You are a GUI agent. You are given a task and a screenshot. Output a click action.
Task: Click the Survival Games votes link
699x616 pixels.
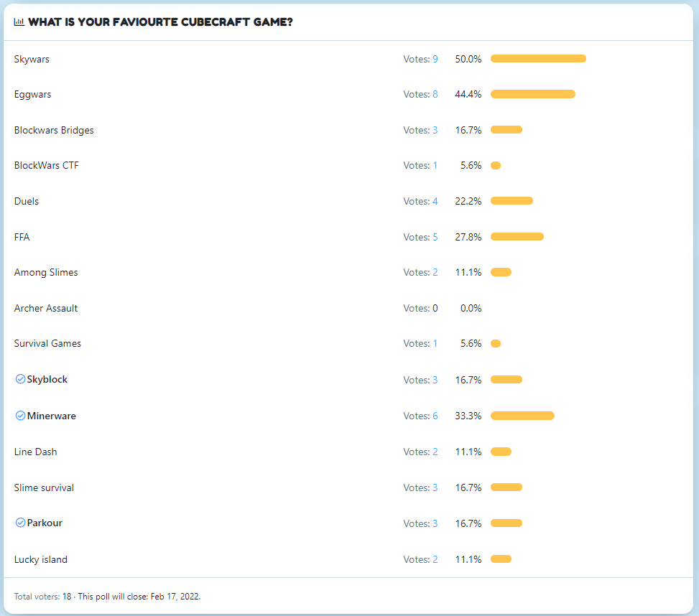pyautogui.click(x=420, y=343)
